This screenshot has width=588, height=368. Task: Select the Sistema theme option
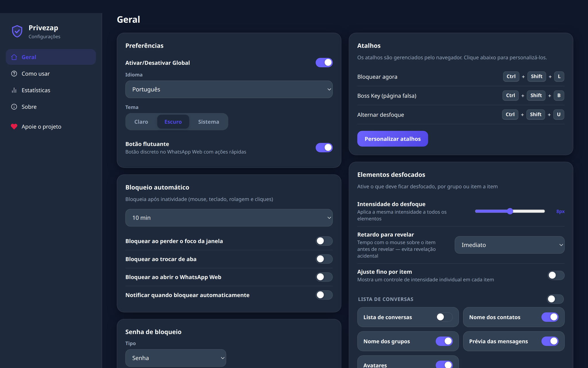coord(208,122)
